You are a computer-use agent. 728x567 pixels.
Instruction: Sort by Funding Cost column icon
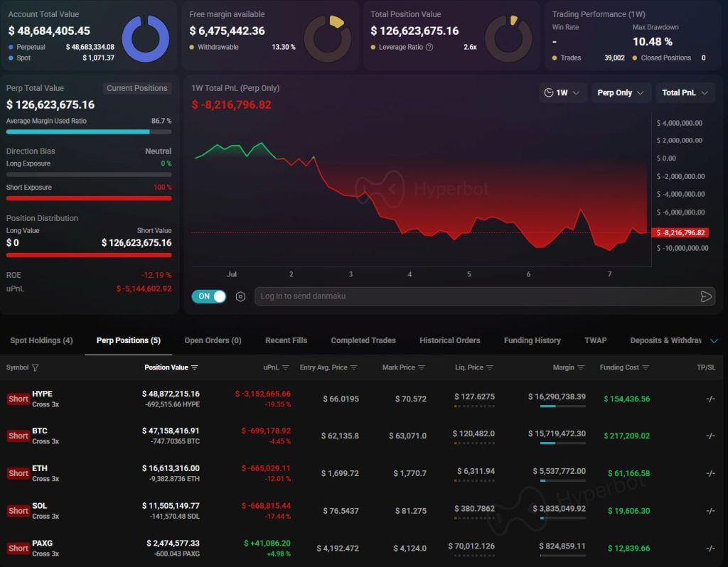[646, 367]
